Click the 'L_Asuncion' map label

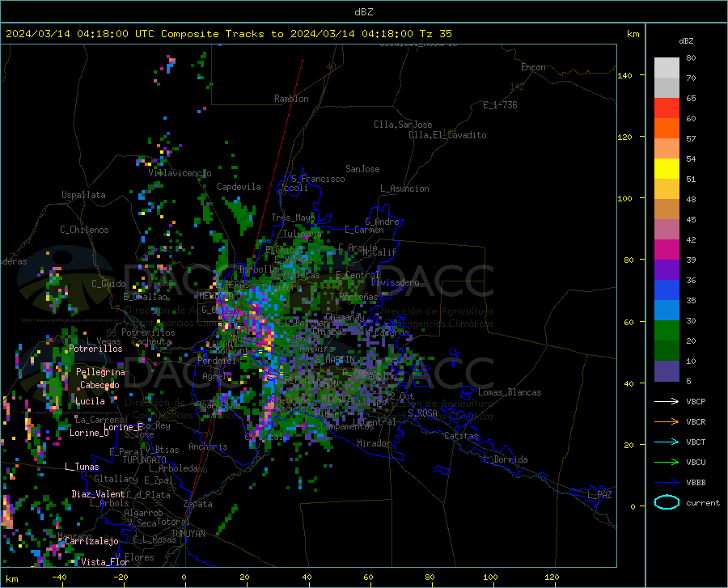coord(404,188)
